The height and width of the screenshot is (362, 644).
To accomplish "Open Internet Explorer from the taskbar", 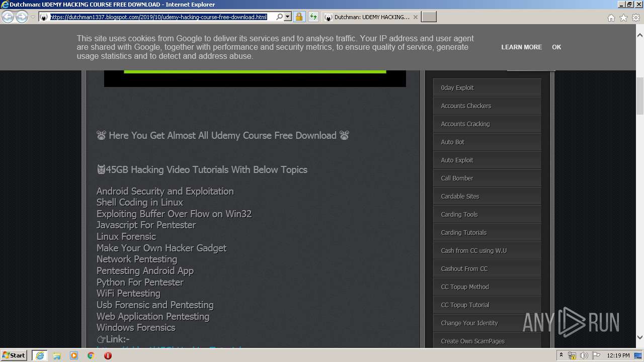I will [x=40, y=355].
